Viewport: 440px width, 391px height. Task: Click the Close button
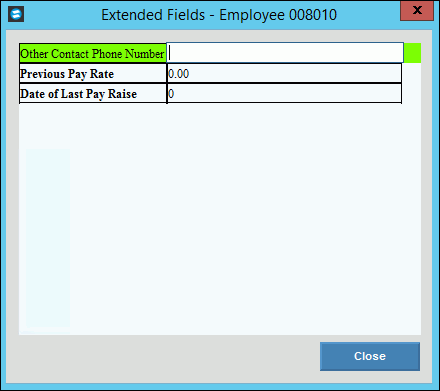[x=370, y=356]
